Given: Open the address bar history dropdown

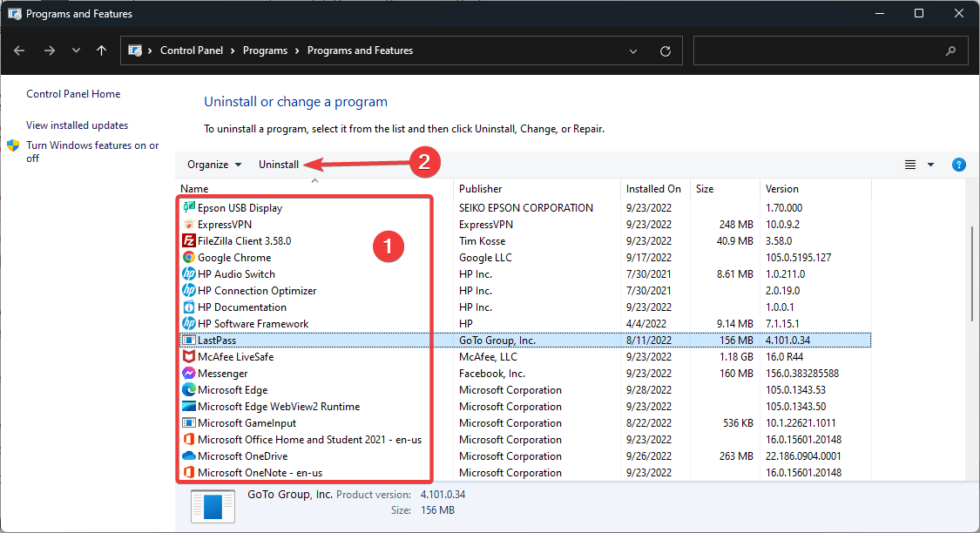Looking at the screenshot, I should click(633, 51).
